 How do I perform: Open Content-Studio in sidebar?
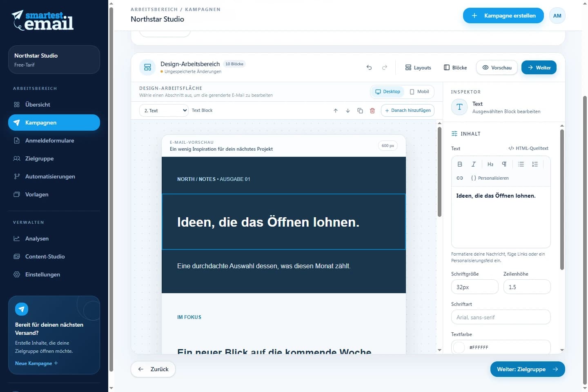click(x=54, y=256)
